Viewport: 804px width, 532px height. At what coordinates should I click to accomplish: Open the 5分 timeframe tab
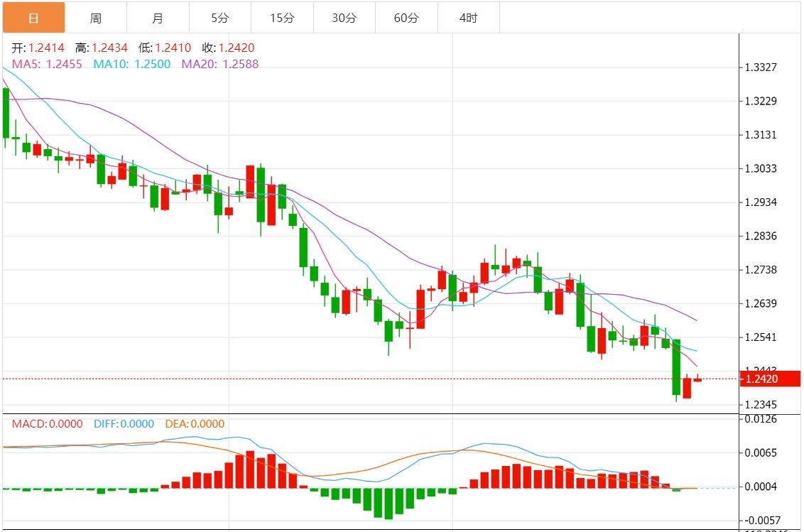coord(219,18)
